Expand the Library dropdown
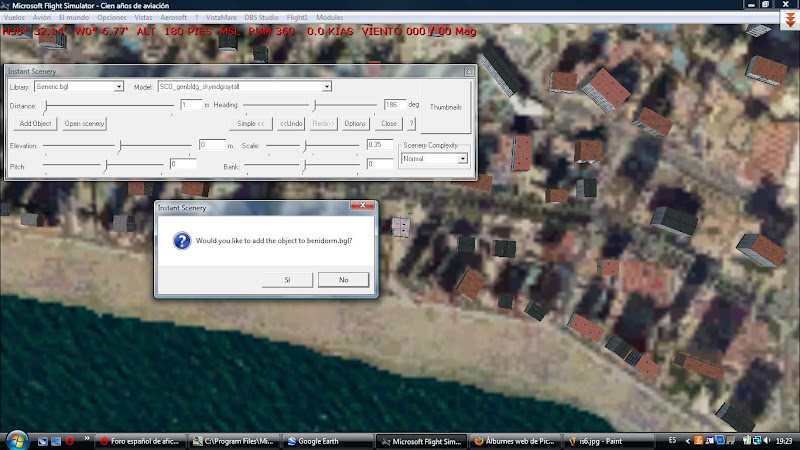Image resolution: width=800 pixels, height=450 pixels. [x=118, y=86]
